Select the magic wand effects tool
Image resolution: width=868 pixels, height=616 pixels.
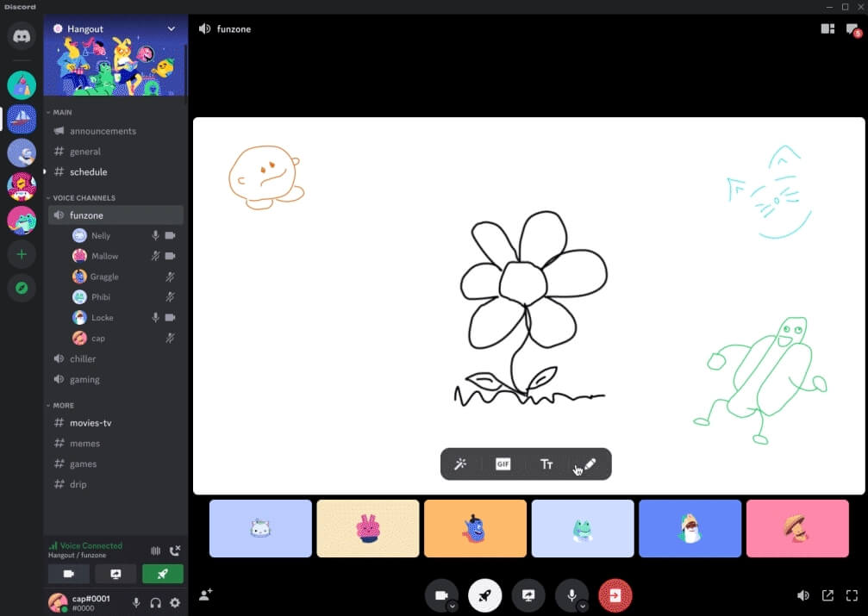click(x=461, y=464)
